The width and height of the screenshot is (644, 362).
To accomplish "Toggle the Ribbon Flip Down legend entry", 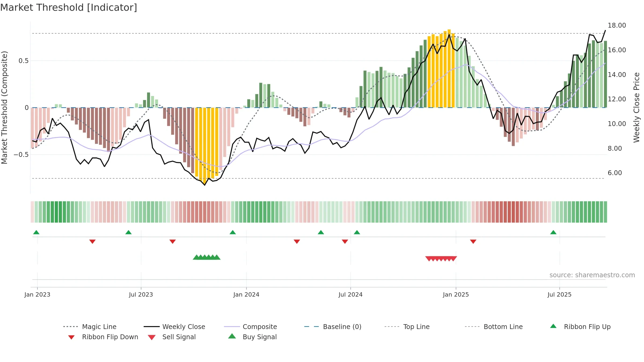I will [103, 337].
